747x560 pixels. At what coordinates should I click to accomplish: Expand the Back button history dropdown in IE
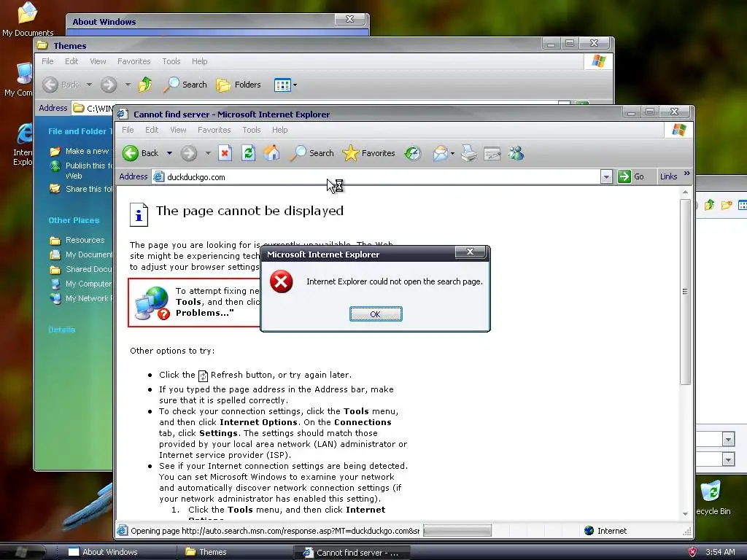169,153
